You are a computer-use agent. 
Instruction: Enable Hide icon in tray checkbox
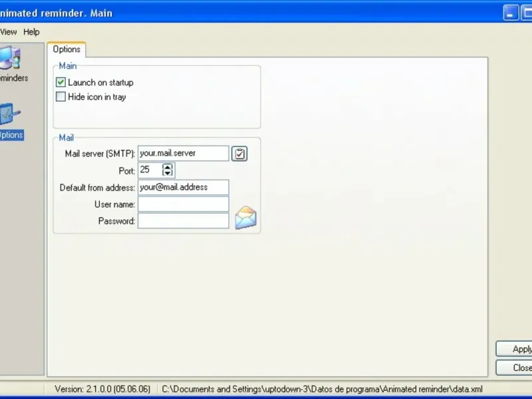tap(61, 96)
